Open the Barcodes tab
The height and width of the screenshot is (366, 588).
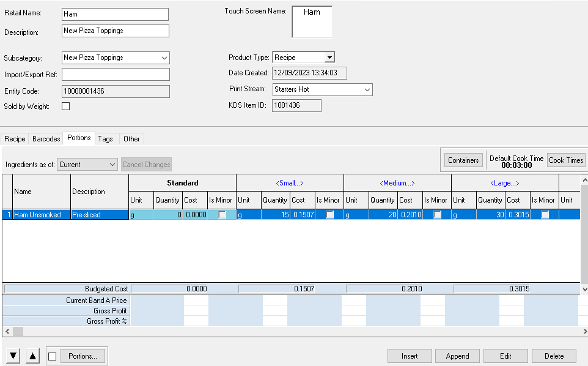point(46,139)
